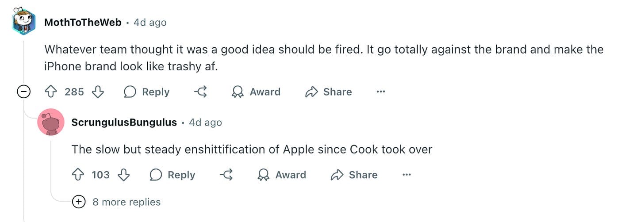Upvote ScrungulusBungulus's reply
The image size is (644, 222).
(78, 175)
